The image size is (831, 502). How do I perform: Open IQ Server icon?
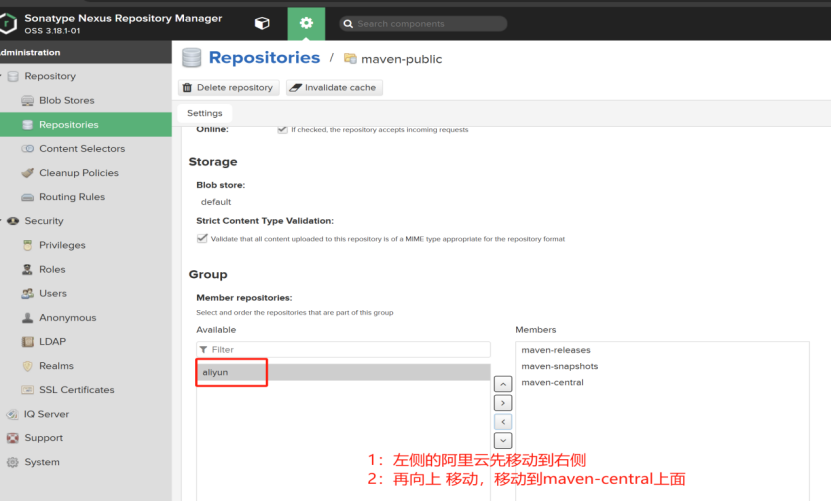point(12,414)
